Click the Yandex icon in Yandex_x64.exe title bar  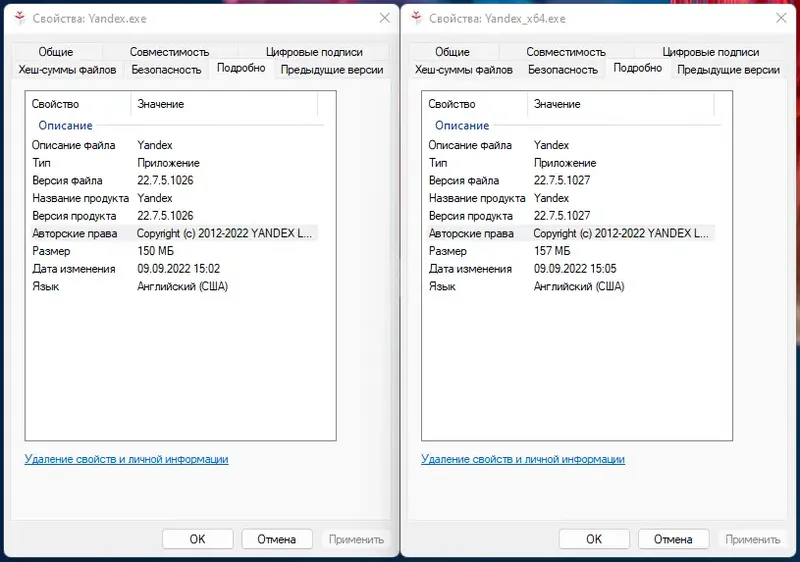416,18
